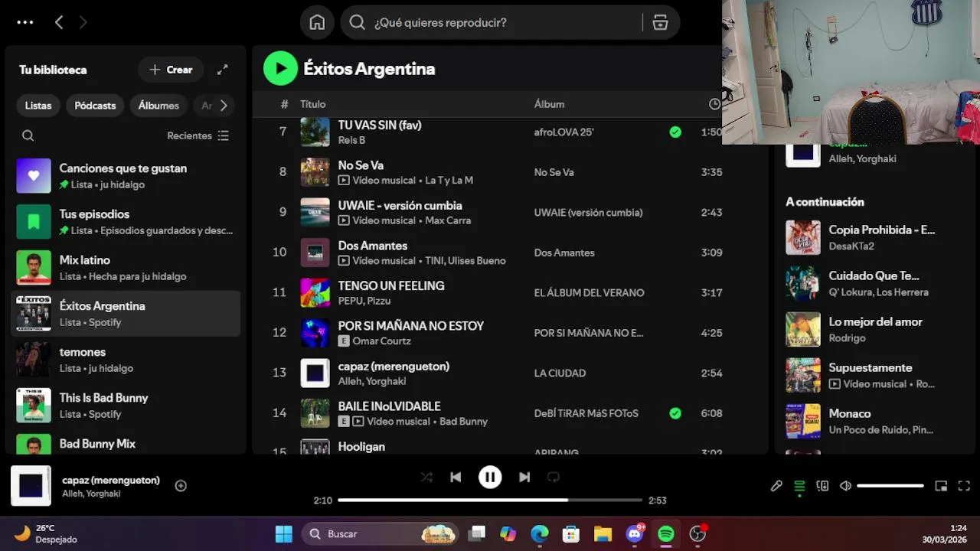Go back with the left arrow
The width and height of the screenshot is (980, 551).
[59, 22]
